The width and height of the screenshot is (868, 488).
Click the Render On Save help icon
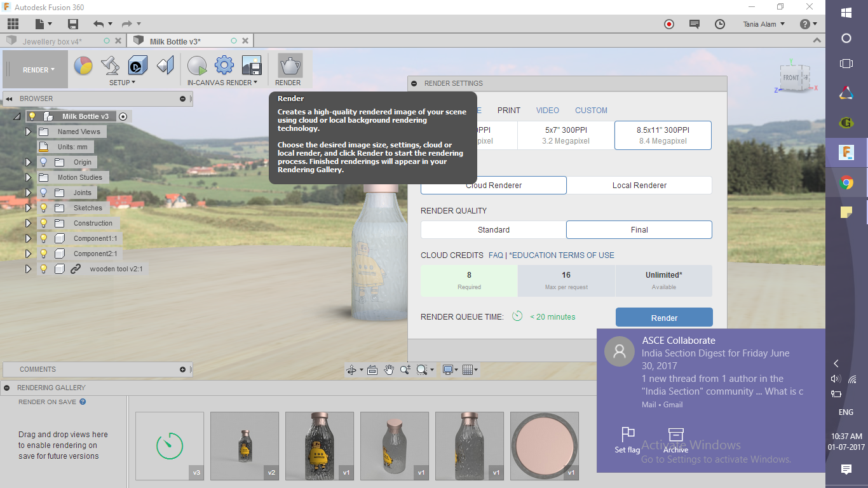[x=83, y=402]
